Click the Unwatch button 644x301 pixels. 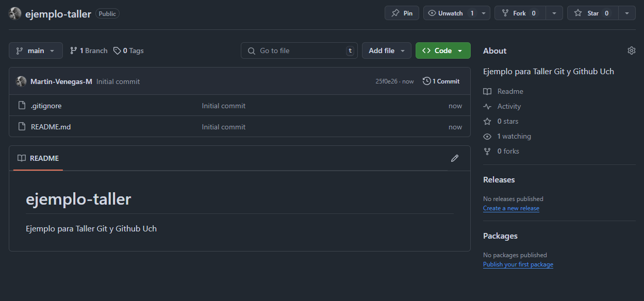pos(451,13)
